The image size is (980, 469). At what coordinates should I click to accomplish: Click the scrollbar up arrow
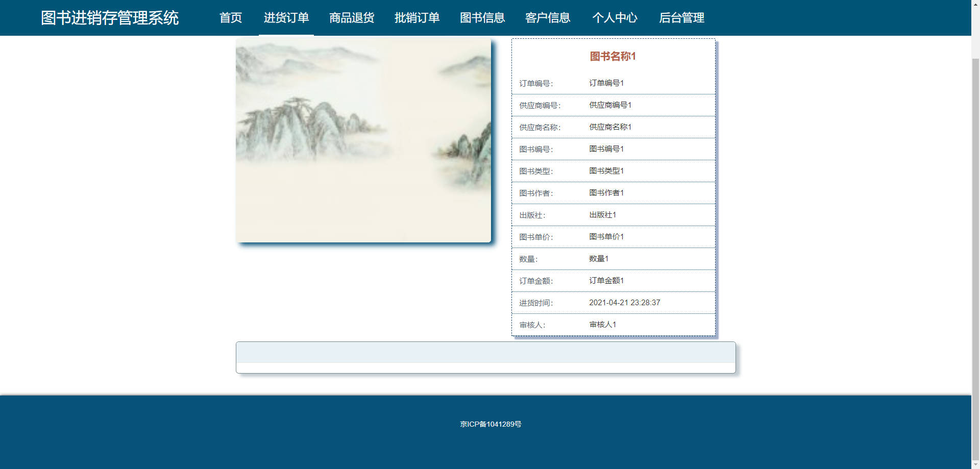(975, 4)
